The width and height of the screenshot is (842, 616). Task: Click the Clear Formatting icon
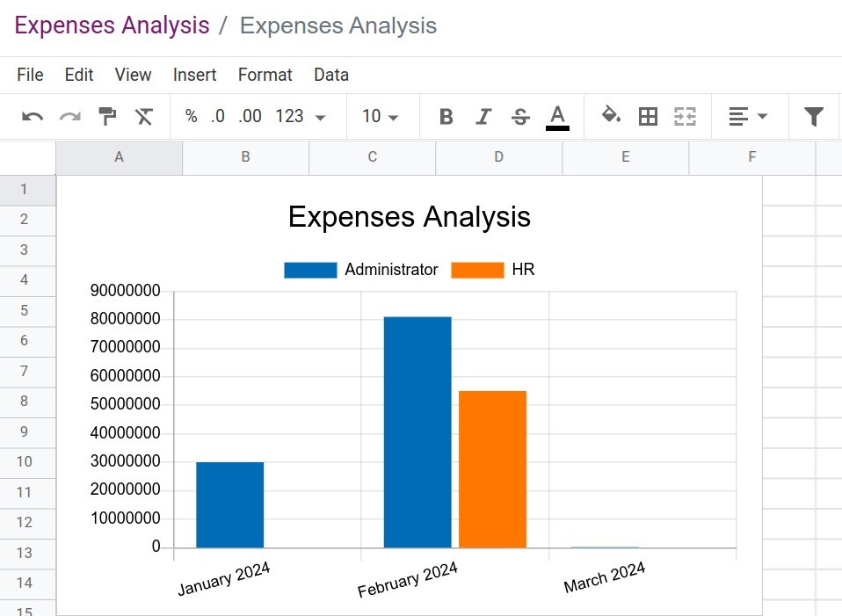pos(144,117)
